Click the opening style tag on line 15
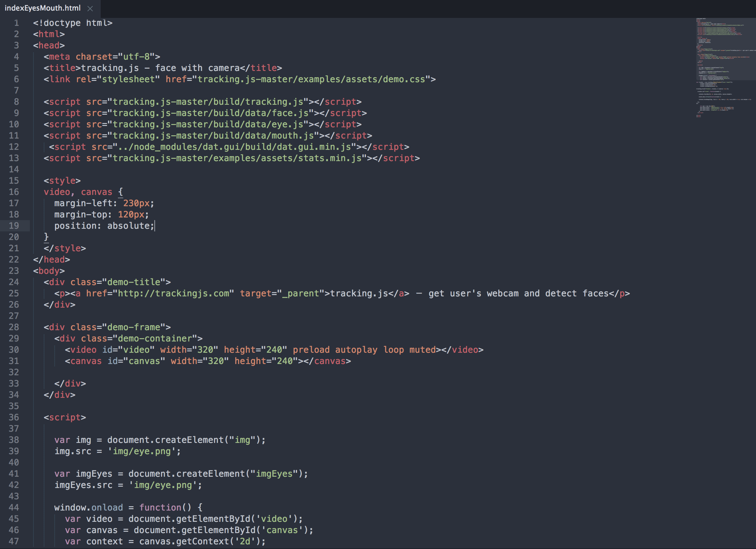The height and width of the screenshot is (549, 756). pos(62,180)
